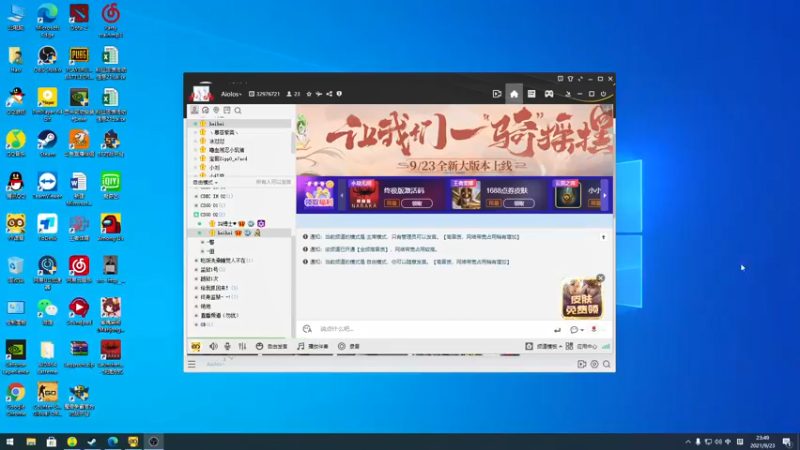The image size is (800, 450).
Task: Click the font style icon beside chat input
Action: pyautogui.click(x=307, y=329)
